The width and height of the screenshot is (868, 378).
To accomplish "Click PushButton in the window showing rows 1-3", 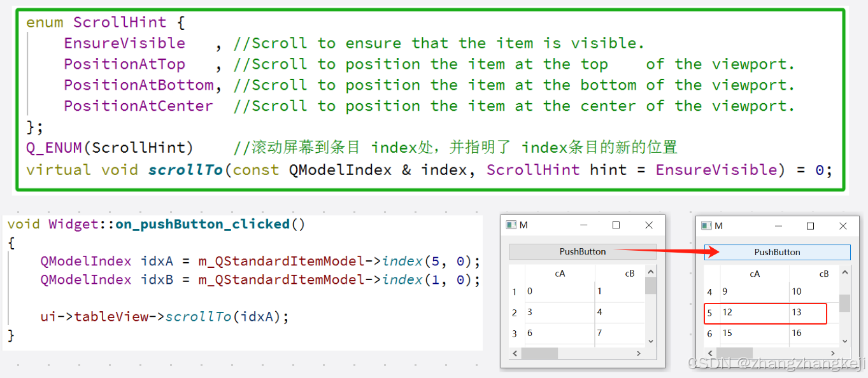I will click(582, 251).
